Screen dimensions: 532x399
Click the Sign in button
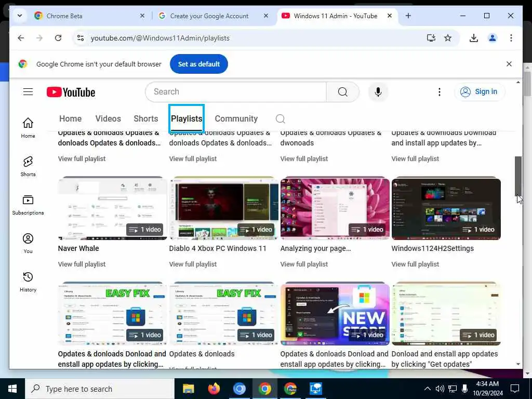click(x=480, y=91)
